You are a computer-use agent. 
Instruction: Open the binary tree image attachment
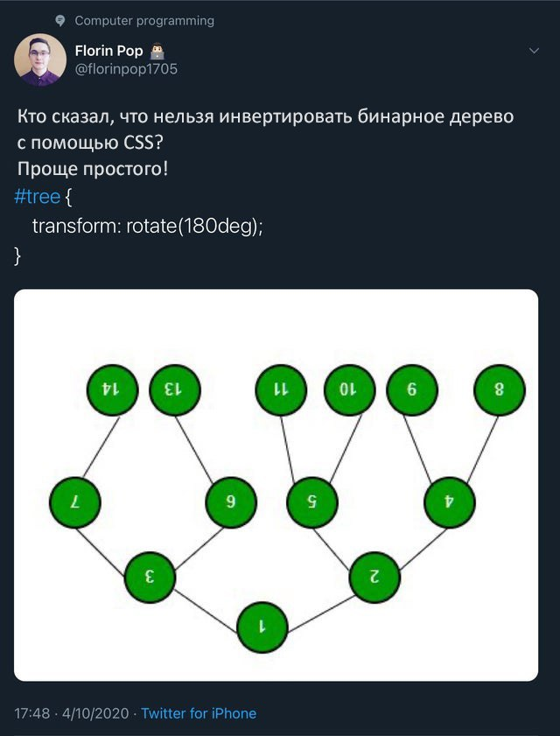[x=276, y=485]
